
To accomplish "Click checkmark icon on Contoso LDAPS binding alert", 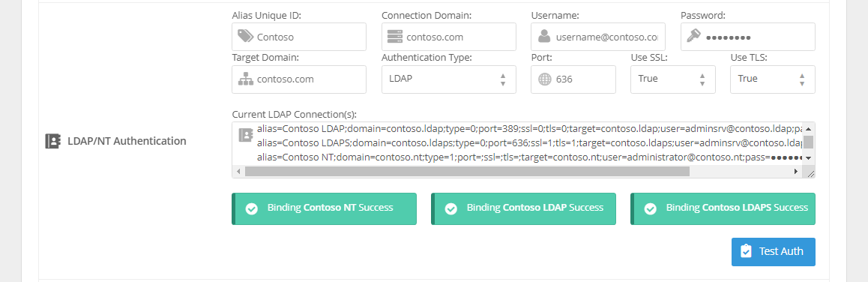I will coord(651,208).
